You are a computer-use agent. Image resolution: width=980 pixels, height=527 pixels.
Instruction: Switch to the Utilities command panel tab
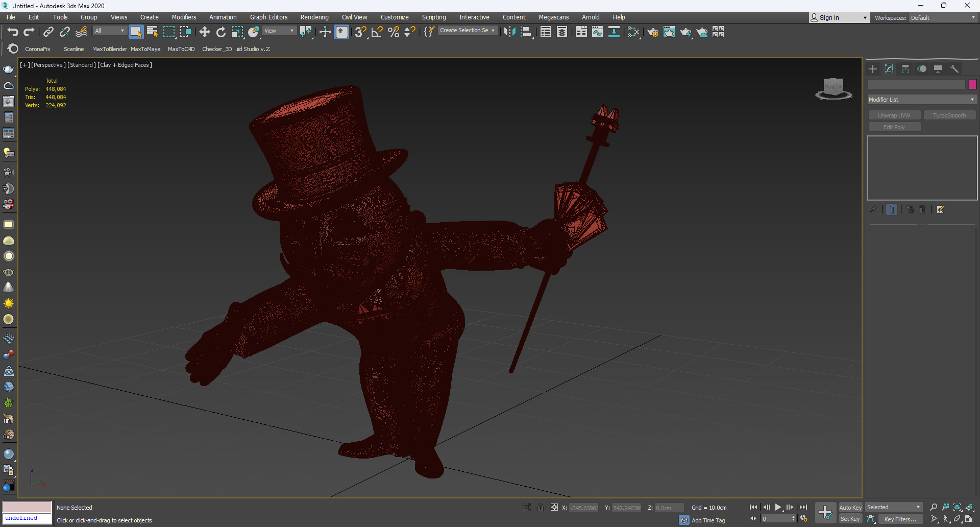(x=954, y=69)
